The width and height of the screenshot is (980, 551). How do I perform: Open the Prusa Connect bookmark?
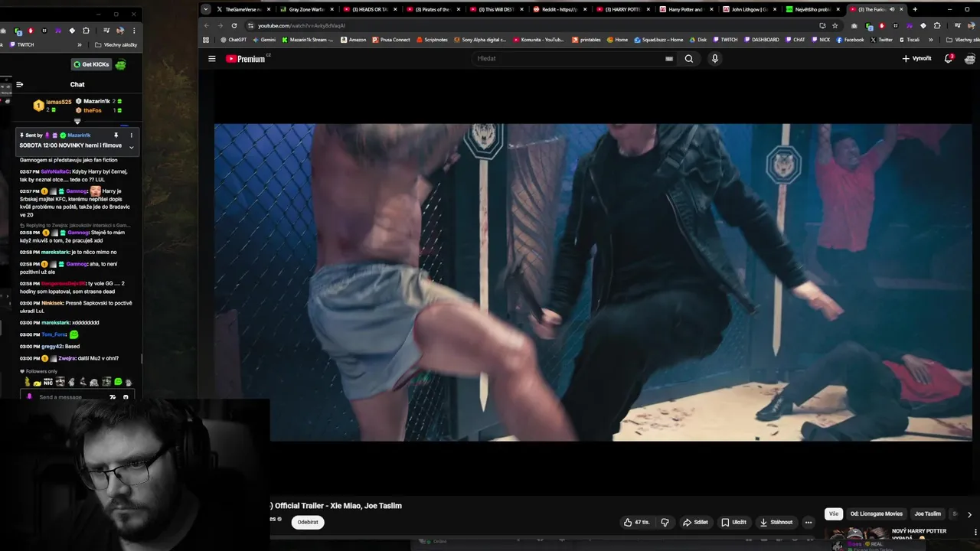tap(390, 40)
